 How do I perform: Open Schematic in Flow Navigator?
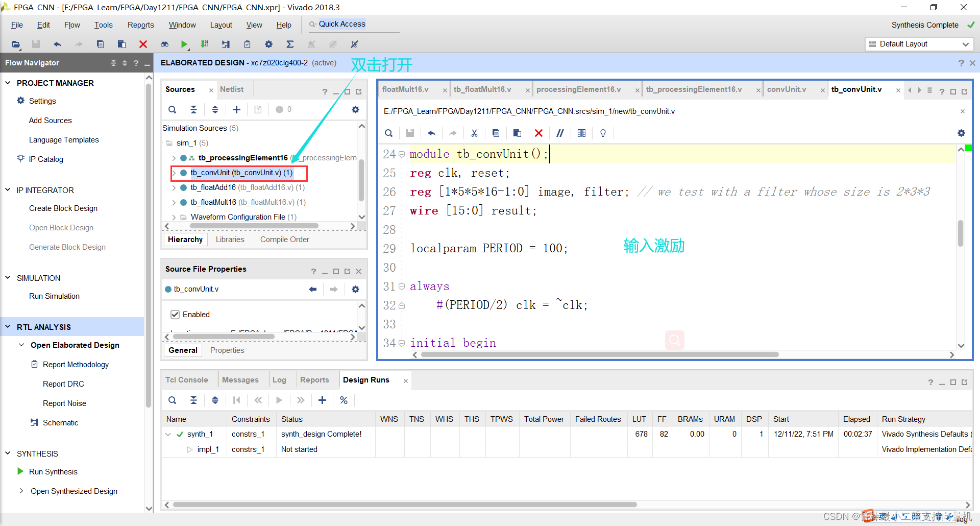tap(60, 423)
